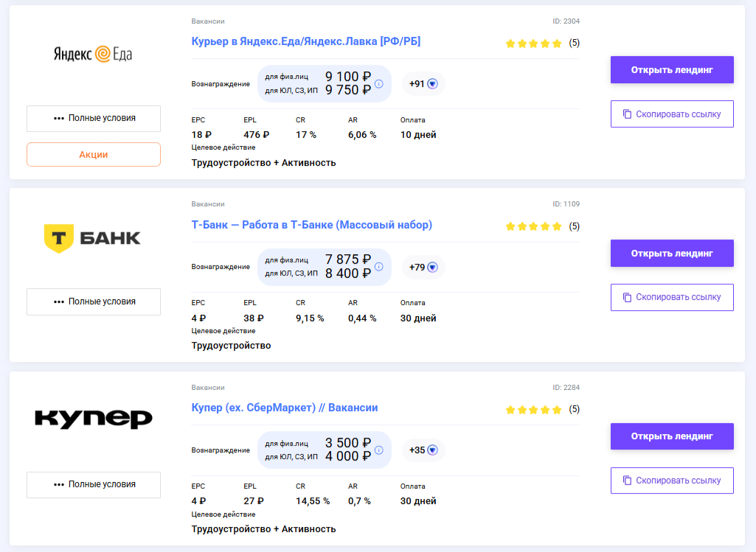Open landing for Yandex Eda courier offer

coord(672,70)
